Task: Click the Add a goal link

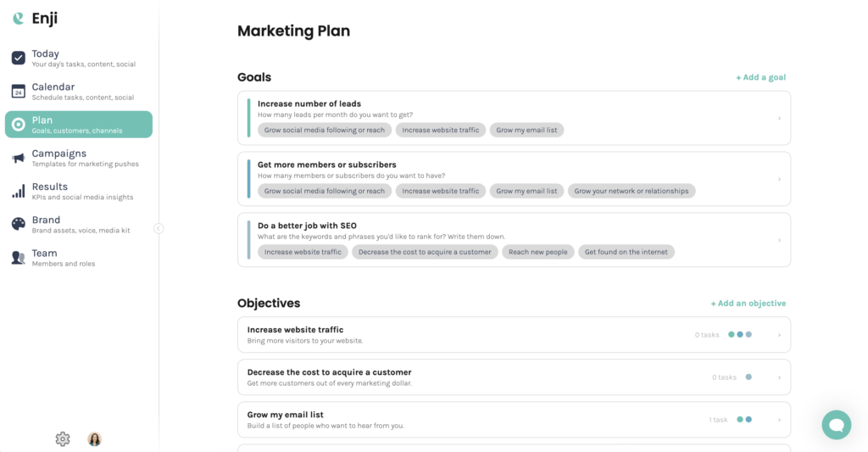Action: [x=760, y=77]
